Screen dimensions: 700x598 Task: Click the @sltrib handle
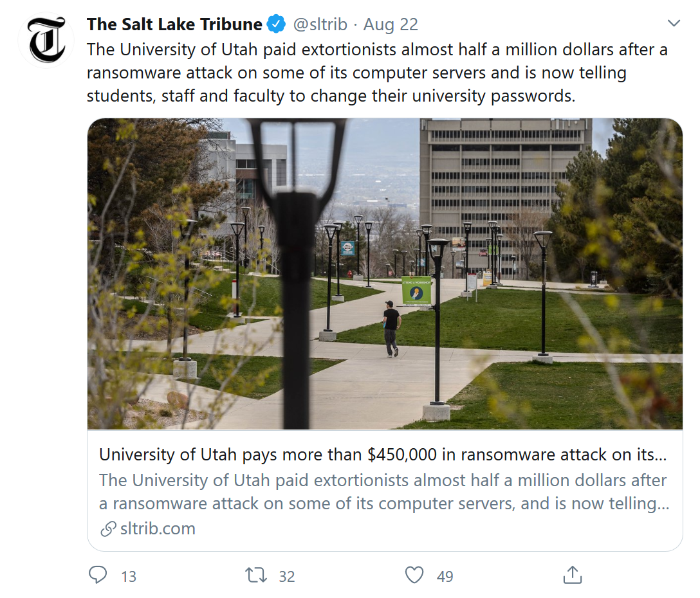320,24
